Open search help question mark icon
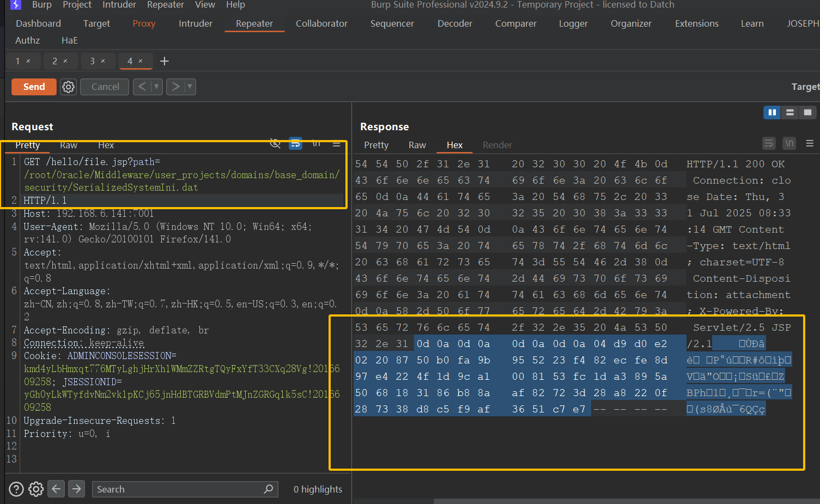820x504 pixels. 16,489
